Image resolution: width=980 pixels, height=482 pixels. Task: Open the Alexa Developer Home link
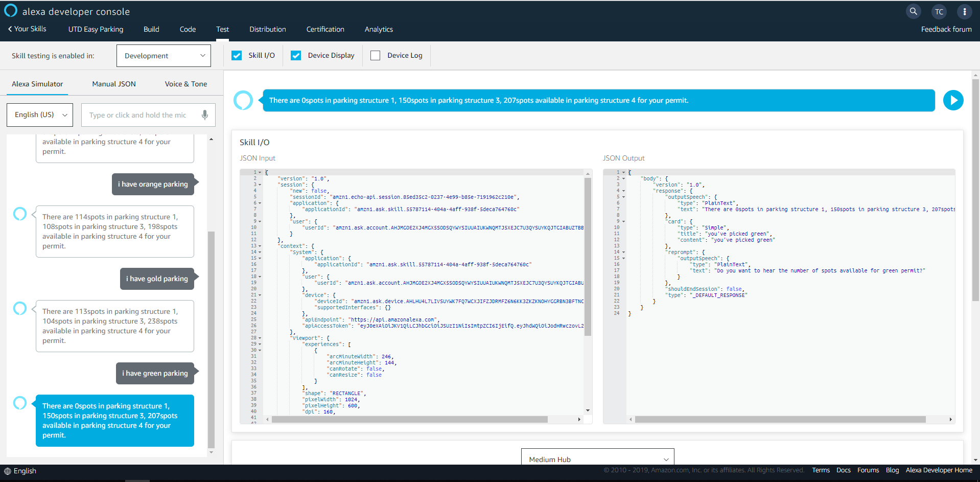(939, 470)
